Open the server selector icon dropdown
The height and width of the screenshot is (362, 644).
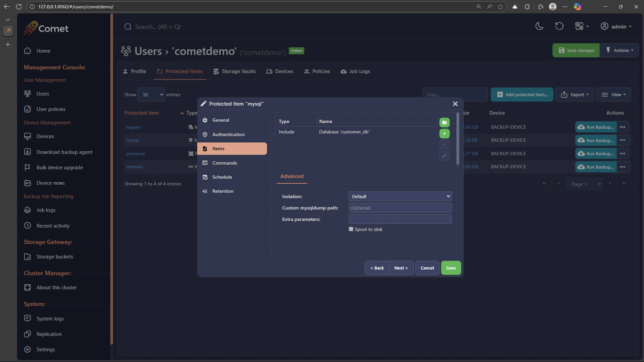click(582, 26)
